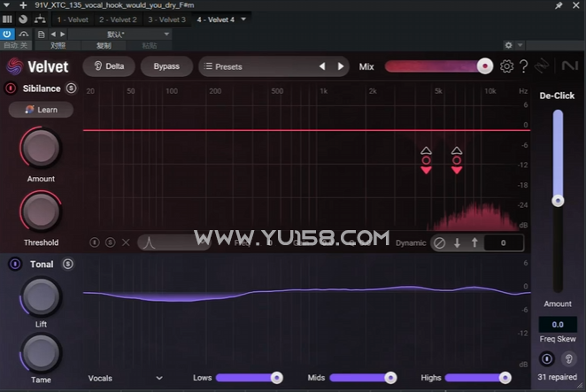Switch to 3 - Velvet 3 tab

[x=166, y=19]
